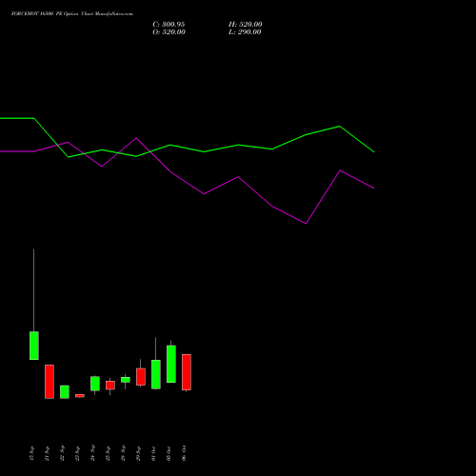The height and width of the screenshot is (476, 476).
Task: Click the 17 Sep date label
Action: pyautogui.click(x=31, y=453)
